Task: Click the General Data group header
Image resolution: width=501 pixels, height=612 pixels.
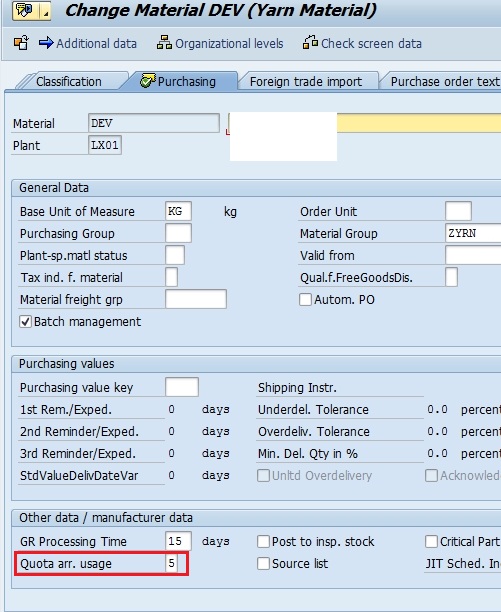Action: click(54, 188)
